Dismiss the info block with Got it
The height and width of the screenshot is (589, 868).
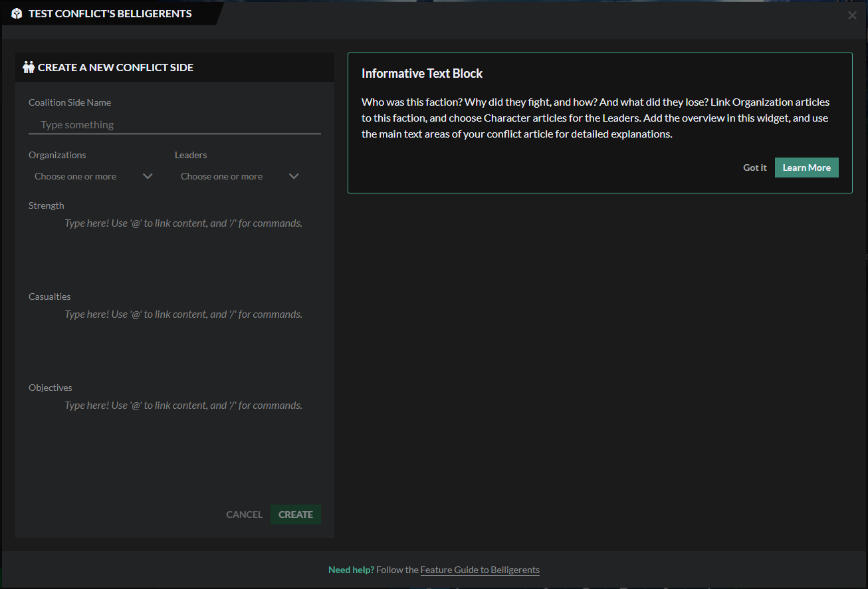pyautogui.click(x=755, y=168)
